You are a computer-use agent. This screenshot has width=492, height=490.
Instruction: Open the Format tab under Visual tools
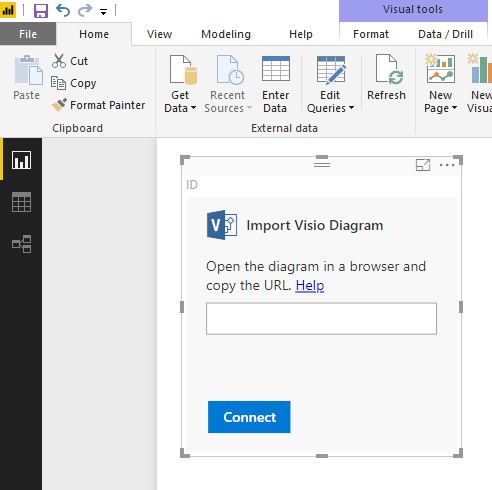[371, 34]
